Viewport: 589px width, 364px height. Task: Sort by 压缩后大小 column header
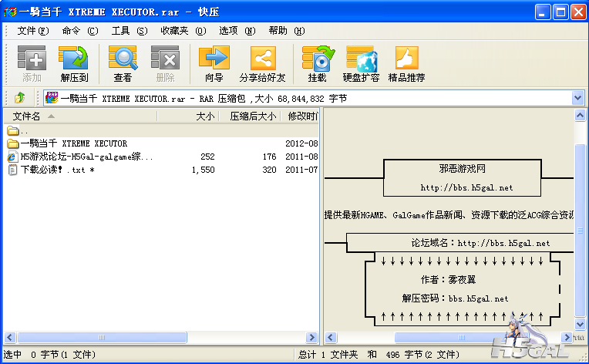(252, 116)
